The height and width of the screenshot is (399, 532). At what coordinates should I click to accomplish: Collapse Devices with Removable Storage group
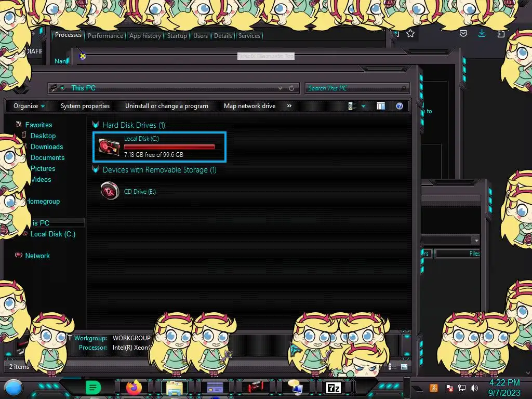pos(96,169)
